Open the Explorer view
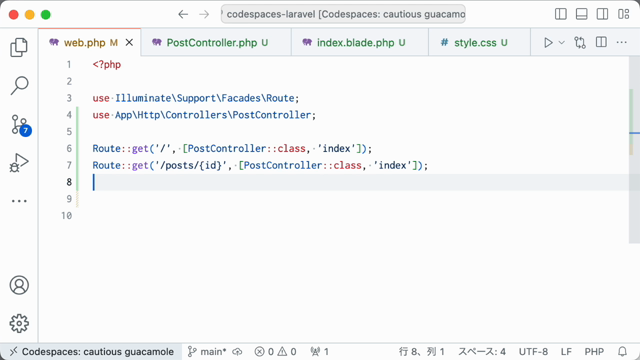The height and width of the screenshot is (360, 640). [x=19, y=47]
